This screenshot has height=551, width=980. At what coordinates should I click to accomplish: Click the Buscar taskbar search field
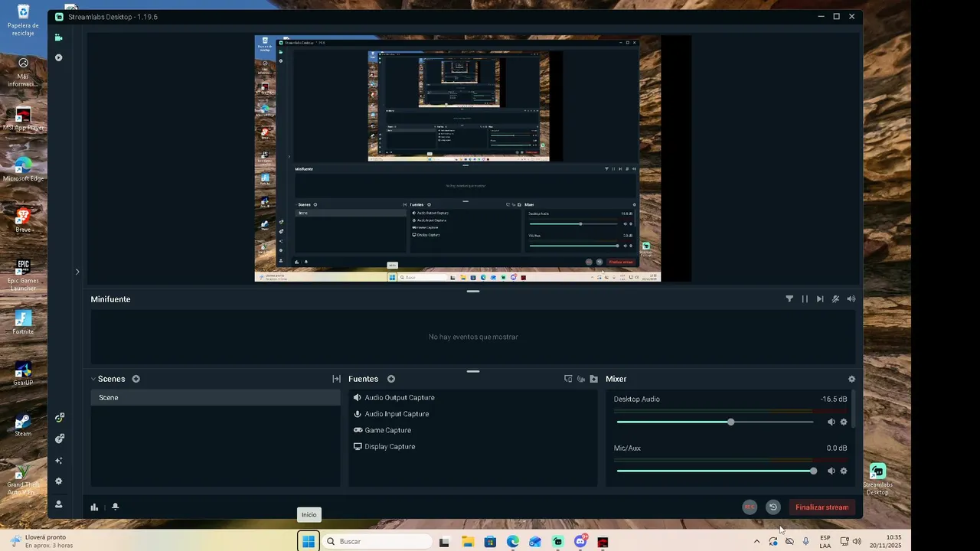pyautogui.click(x=377, y=541)
